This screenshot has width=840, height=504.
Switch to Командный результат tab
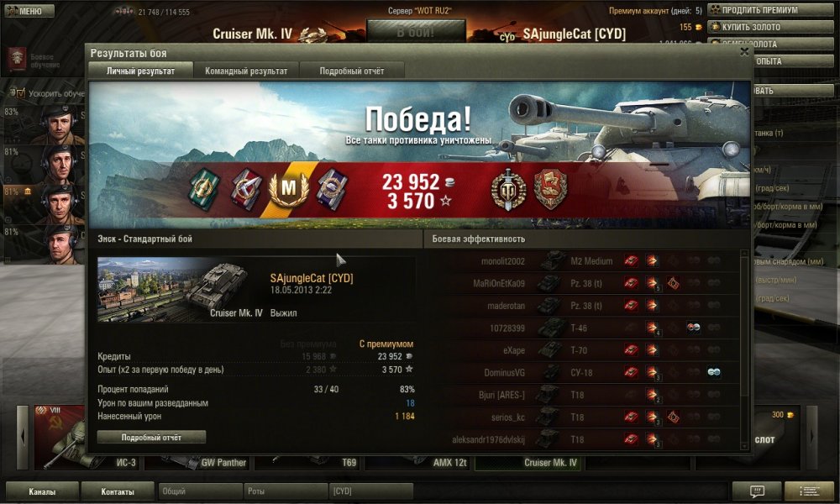pos(246,71)
